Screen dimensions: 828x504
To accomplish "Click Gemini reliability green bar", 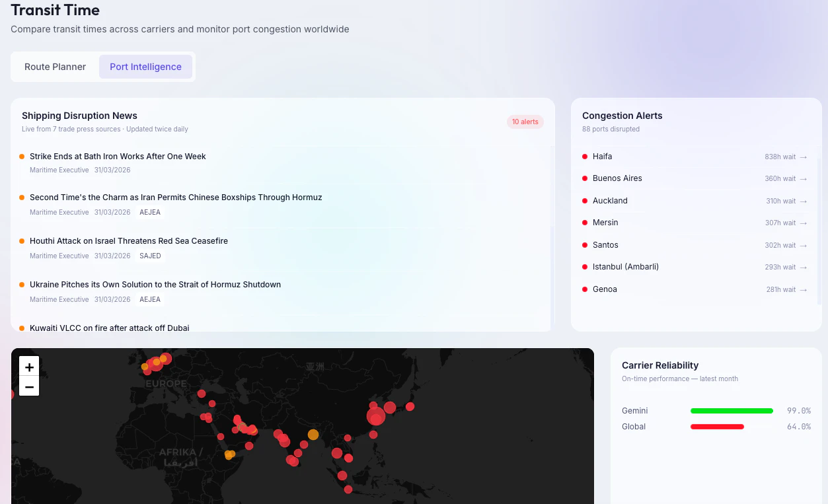I will click(x=732, y=411).
